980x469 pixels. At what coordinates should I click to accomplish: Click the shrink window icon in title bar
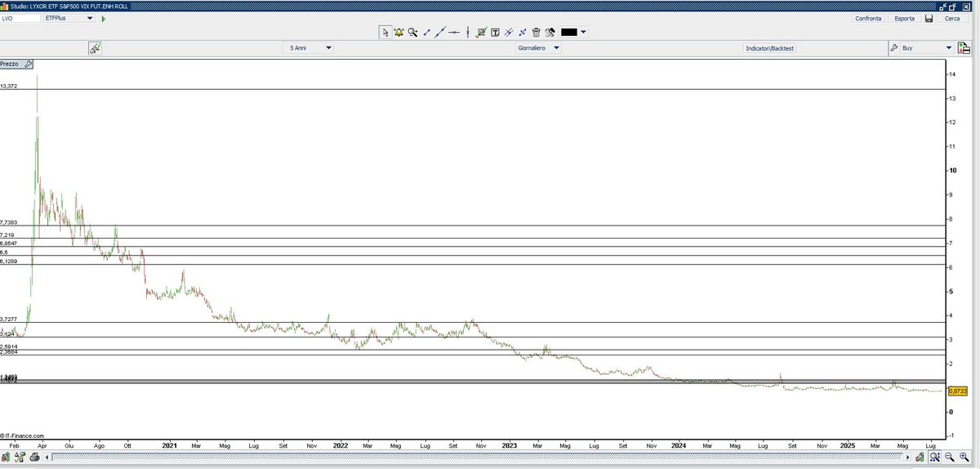click(x=943, y=6)
